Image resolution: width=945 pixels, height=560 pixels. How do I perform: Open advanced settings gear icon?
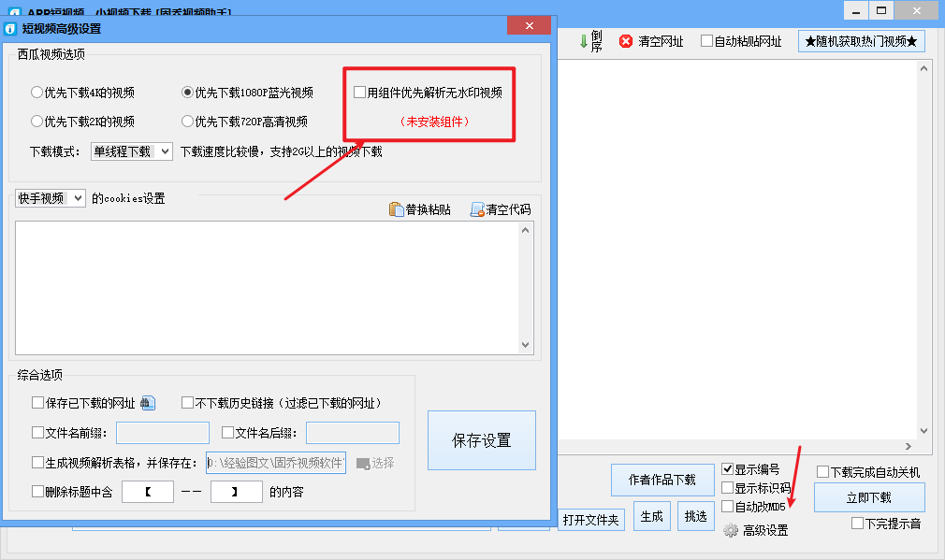[731, 530]
